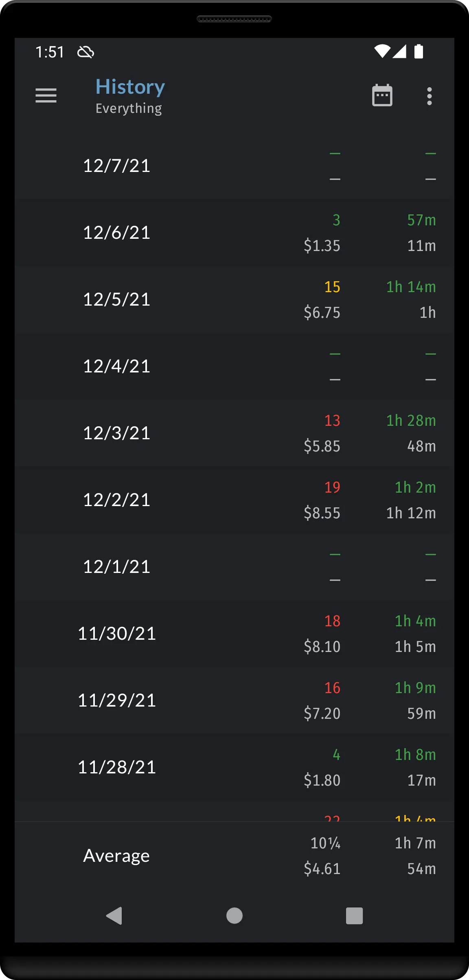Screen dimensions: 469x980
Task: Open the 12/6/21 history entry
Action: tap(234, 233)
